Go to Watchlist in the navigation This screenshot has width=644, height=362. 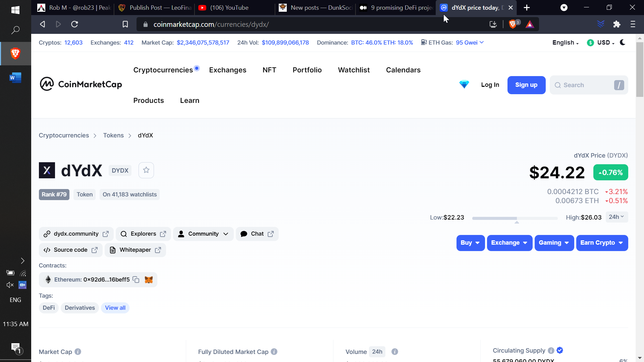354,70
